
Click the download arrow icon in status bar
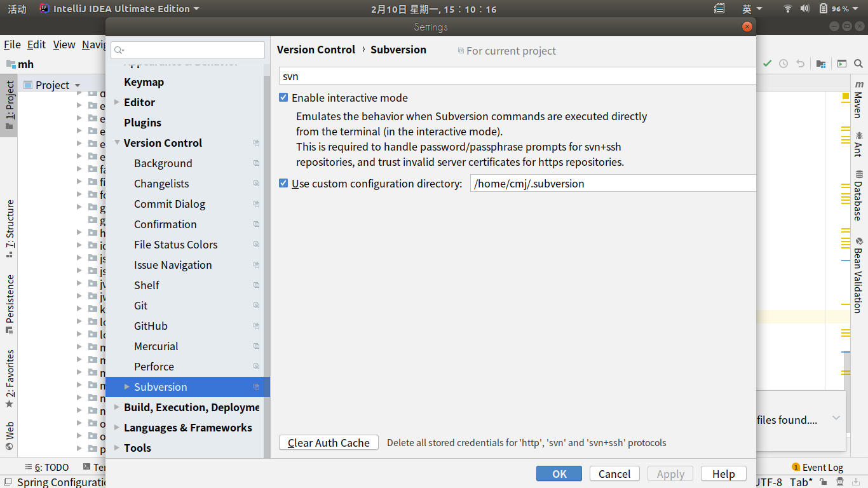tap(856, 482)
